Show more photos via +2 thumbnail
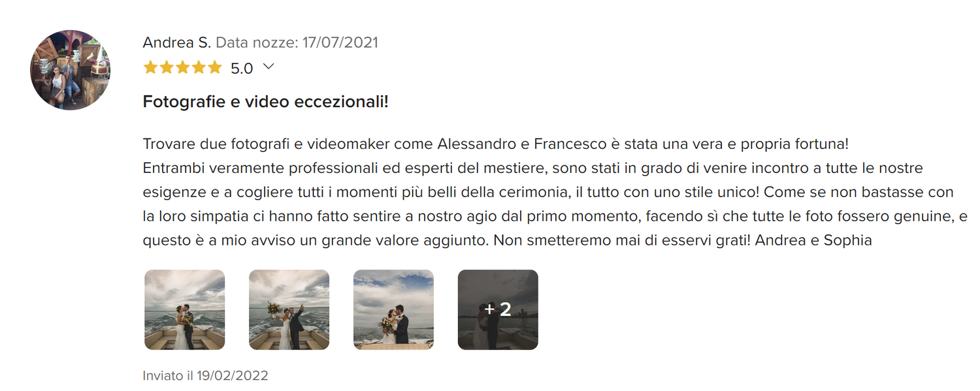 (498, 310)
